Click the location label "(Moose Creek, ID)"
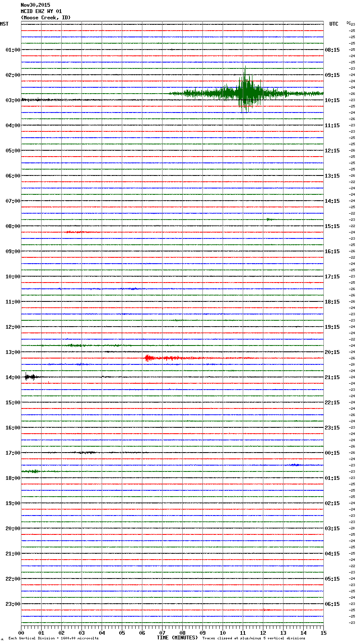Image resolution: width=357 pixels, height=644 pixels. (46, 18)
